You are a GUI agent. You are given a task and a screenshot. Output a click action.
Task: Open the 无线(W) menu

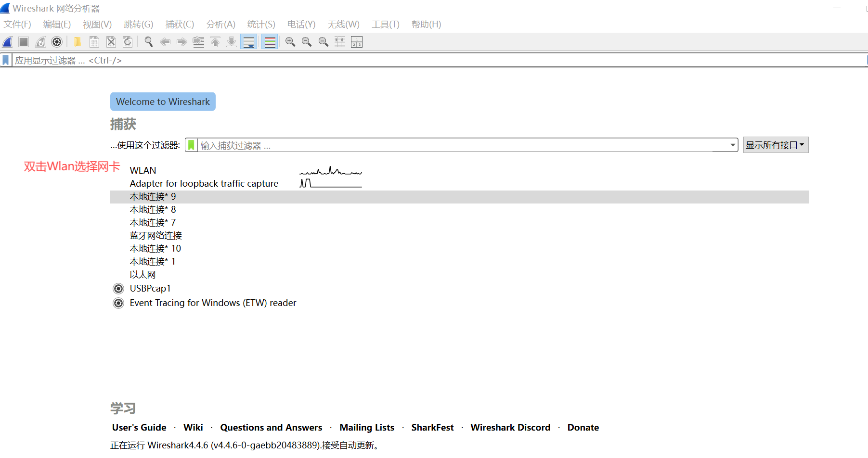[344, 24]
